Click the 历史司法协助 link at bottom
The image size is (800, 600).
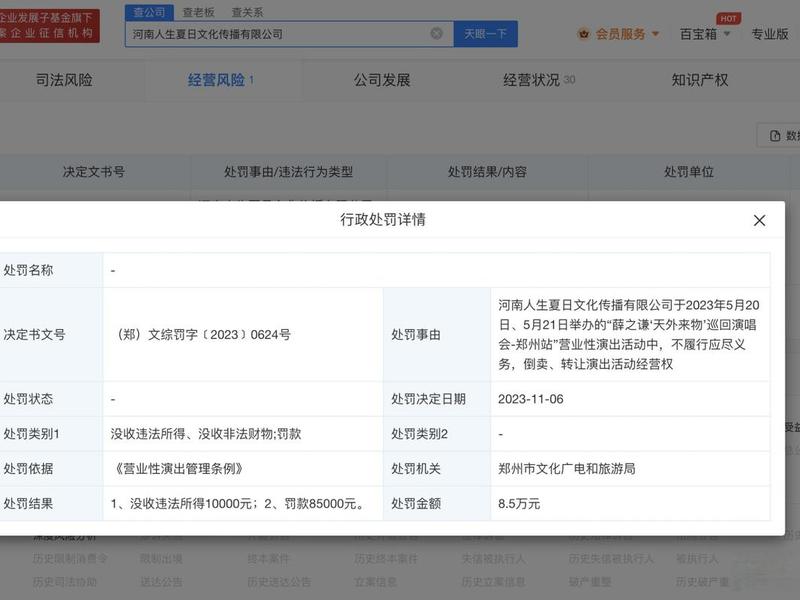click(65, 582)
